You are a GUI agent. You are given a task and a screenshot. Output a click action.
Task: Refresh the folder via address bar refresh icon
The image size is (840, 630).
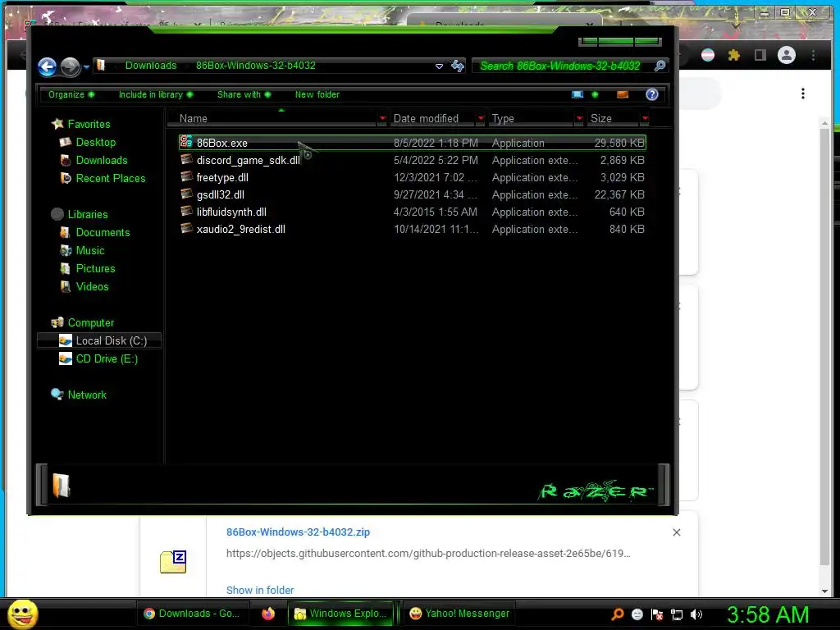458,66
